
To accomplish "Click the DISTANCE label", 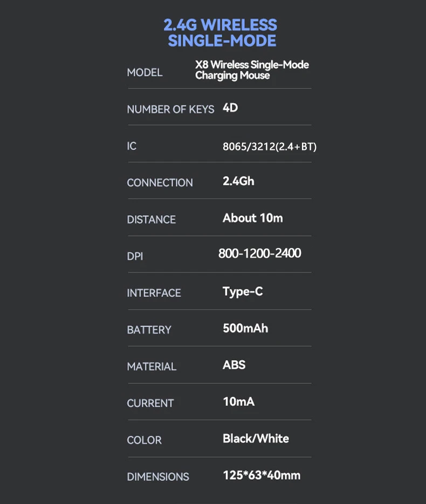I will coord(151,219).
